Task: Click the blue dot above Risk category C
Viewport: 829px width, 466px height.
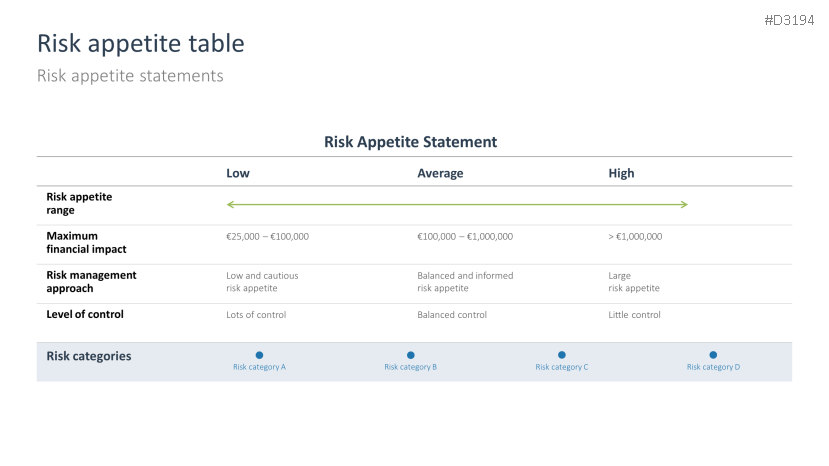Action: 562,355
